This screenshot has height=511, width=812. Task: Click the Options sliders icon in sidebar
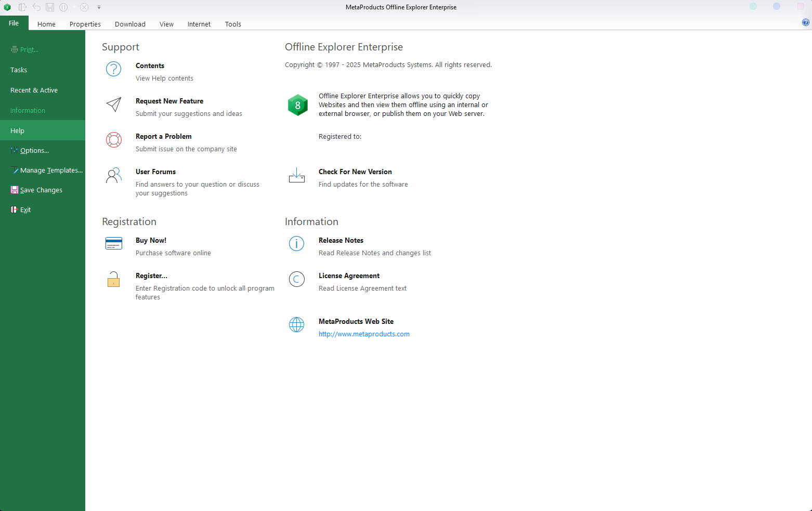14,151
